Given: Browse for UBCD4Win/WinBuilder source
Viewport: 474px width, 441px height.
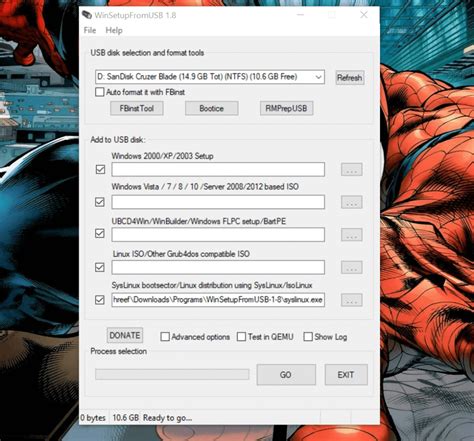Looking at the screenshot, I should pos(352,235).
